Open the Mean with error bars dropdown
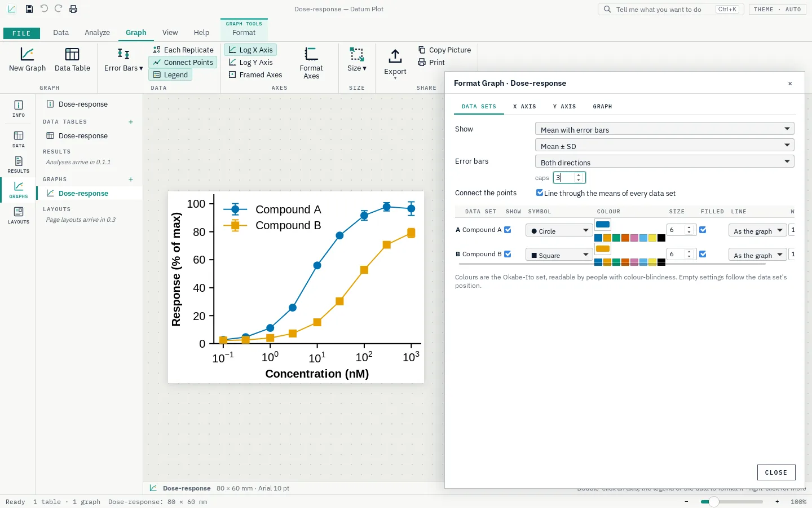This screenshot has width=812, height=508. [x=664, y=129]
